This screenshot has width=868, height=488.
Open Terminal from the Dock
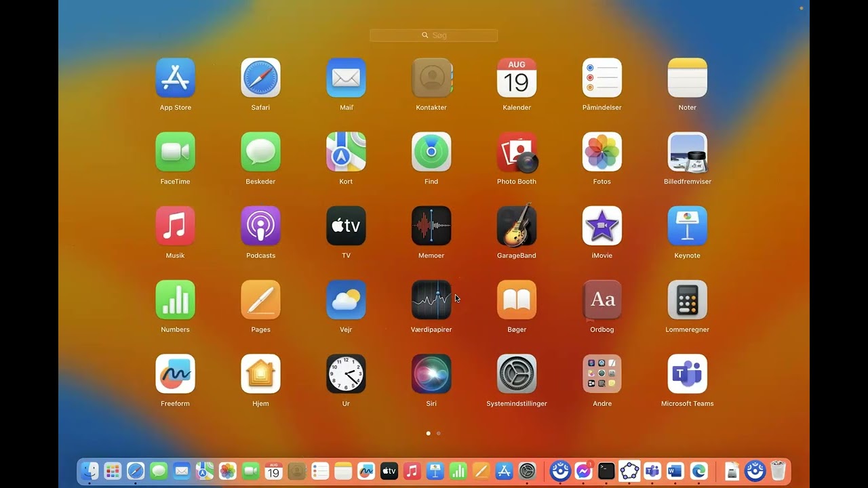[x=606, y=470]
